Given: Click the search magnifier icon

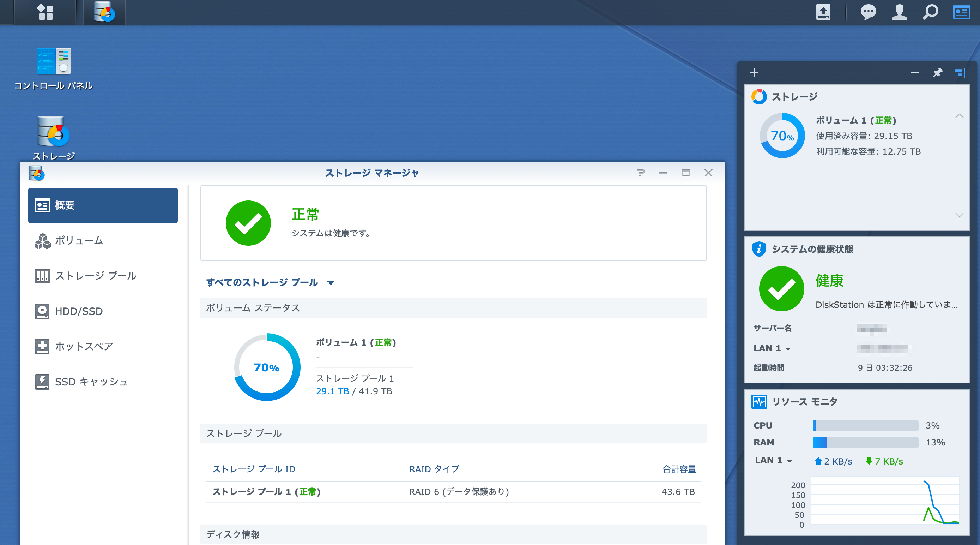Looking at the screenshot, I should [930, 12].
